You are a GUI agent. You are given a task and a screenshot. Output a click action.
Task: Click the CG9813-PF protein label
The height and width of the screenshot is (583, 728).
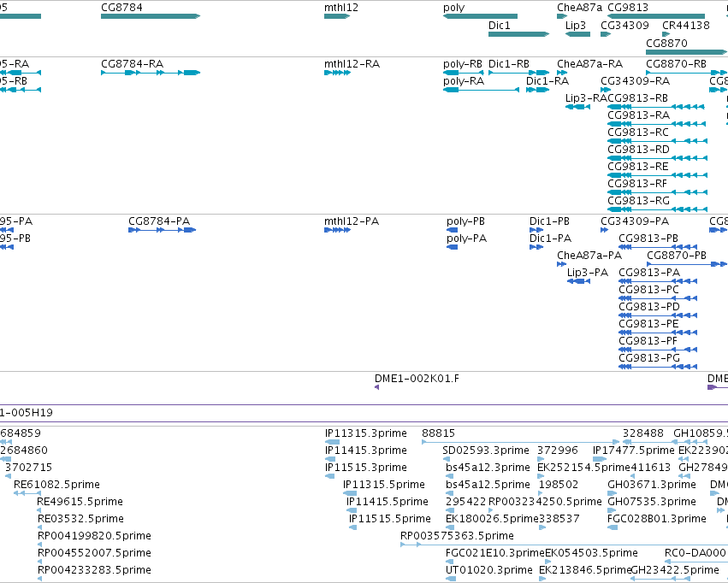648,341
